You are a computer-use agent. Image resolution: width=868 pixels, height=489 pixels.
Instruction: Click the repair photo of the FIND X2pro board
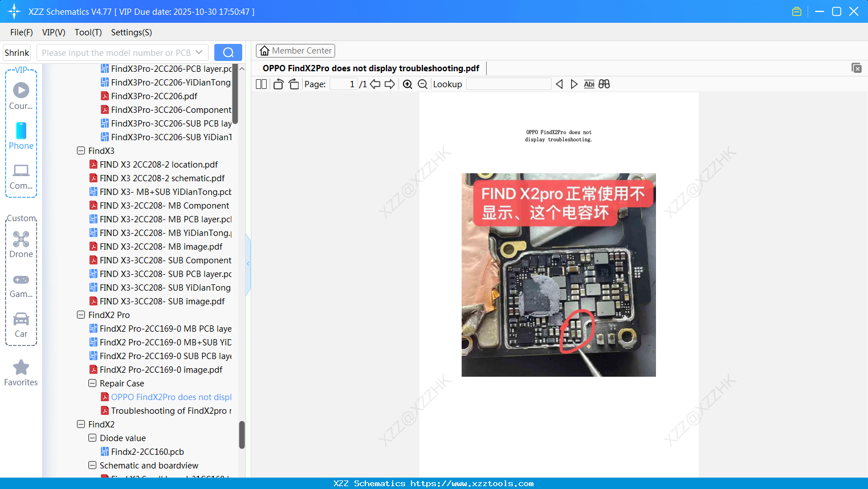pos(559,275)
